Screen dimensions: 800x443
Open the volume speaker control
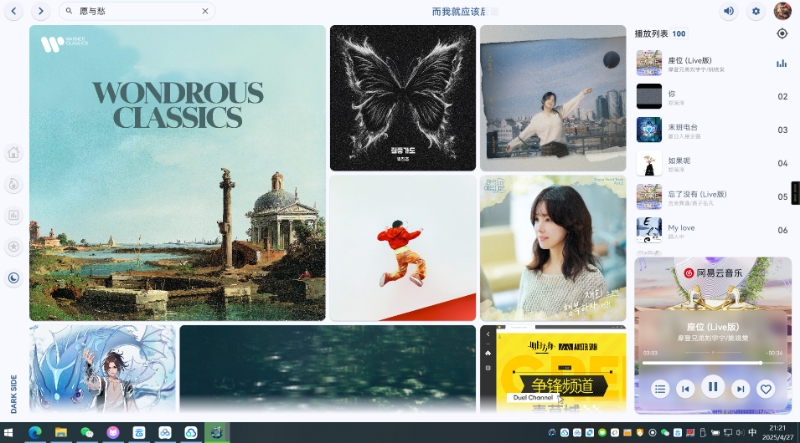pyautogui.click(x=729, y=11)
